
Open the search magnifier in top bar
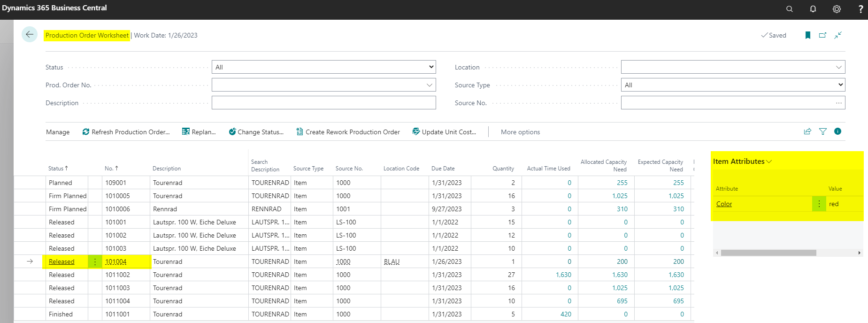[790, 9]
